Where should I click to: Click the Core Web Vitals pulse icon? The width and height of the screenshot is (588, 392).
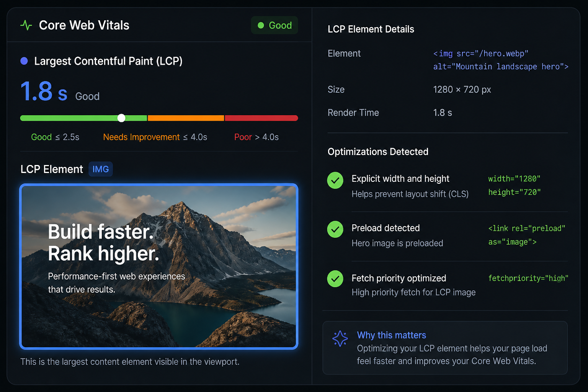(x=26, y=25)
